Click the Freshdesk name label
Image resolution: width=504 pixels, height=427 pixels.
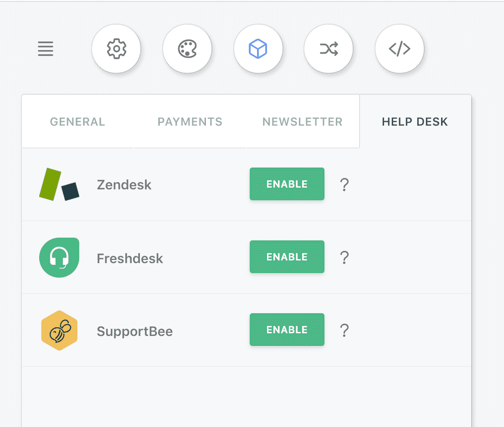point(130,259)
